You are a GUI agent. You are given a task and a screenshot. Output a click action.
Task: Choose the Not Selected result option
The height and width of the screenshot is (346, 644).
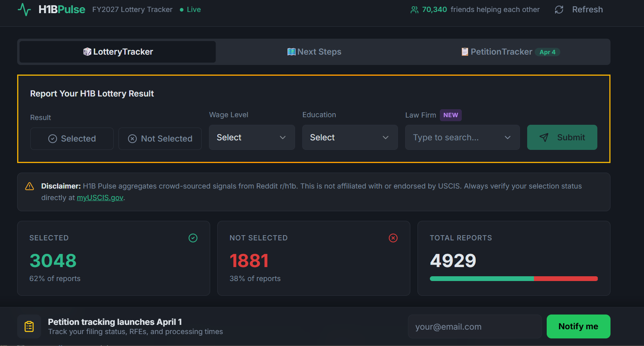coord(160,139)
